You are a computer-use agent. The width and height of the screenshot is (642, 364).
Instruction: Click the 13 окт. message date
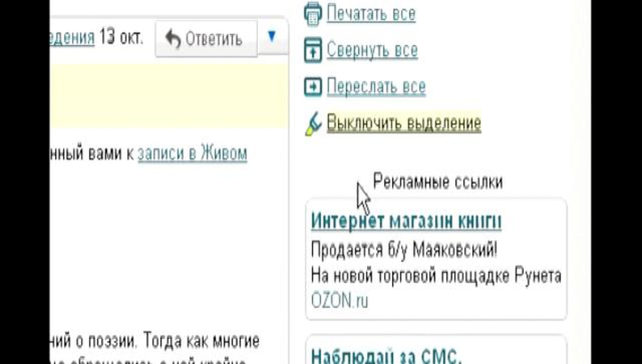[x=121, y=37]
